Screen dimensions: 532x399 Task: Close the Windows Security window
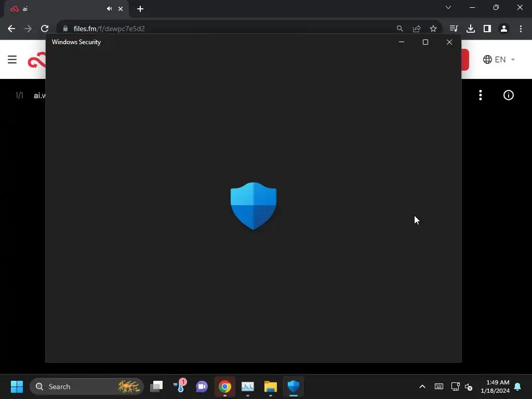tap(449, 42)
